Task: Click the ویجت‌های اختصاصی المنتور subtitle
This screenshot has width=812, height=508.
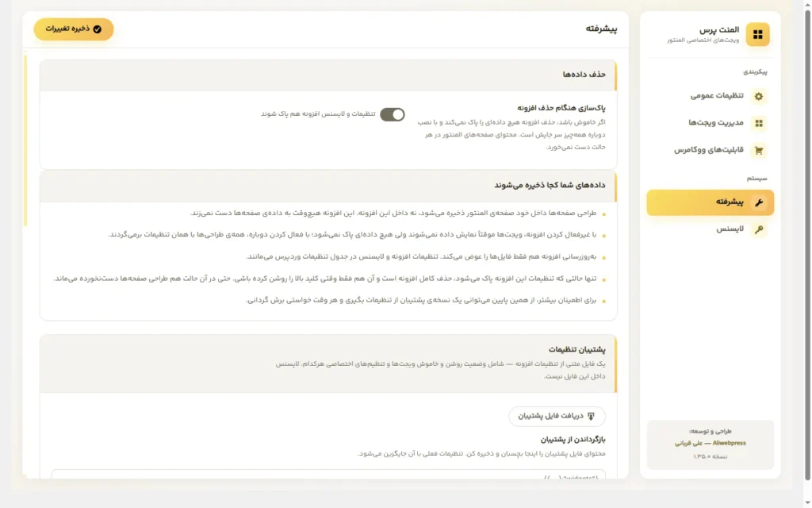Action: coord(703,40)
